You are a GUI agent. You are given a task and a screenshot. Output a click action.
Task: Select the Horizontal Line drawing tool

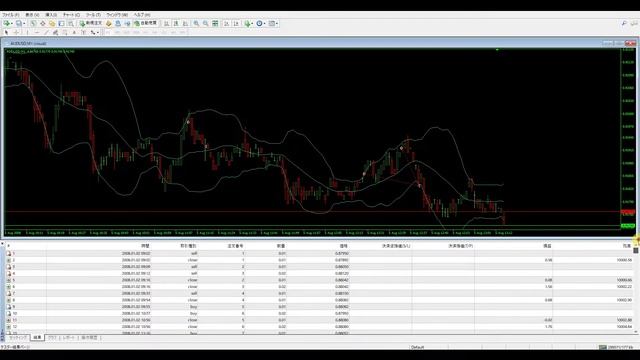click(x=37, y=32)
